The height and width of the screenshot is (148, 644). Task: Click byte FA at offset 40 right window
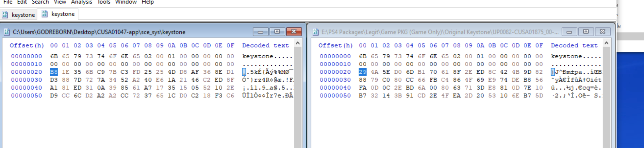coord(363,88)
